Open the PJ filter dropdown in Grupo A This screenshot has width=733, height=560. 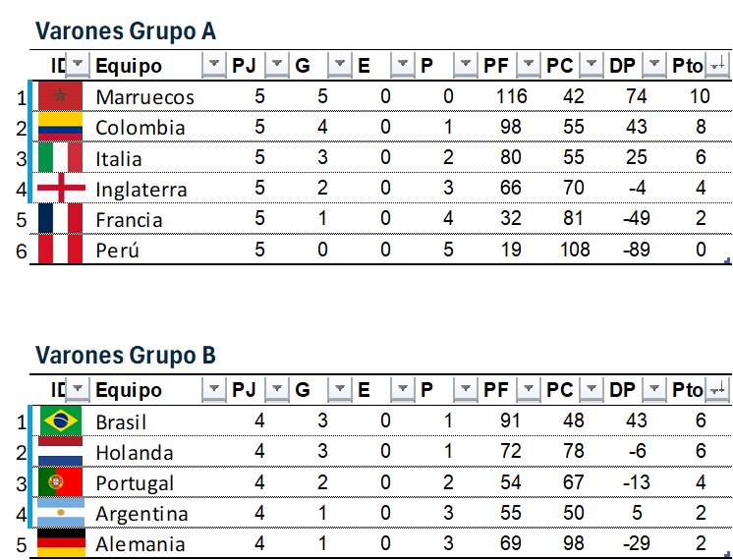278,66
